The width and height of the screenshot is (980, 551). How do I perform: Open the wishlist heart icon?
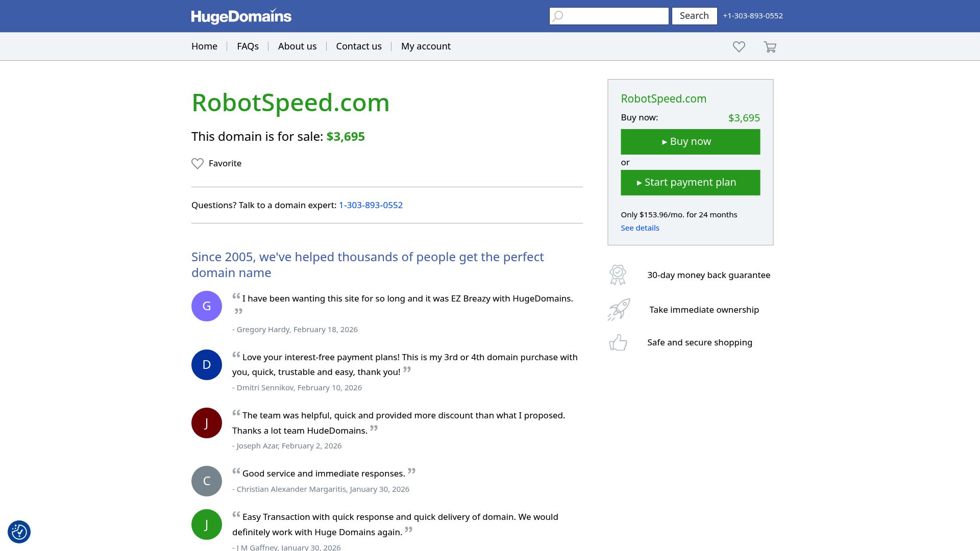[x=739, y=46]
